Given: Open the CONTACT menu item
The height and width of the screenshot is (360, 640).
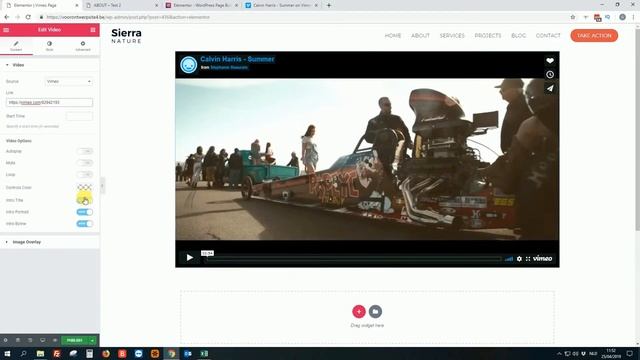Looking at the screenshot, I should (x=548, y=36).
